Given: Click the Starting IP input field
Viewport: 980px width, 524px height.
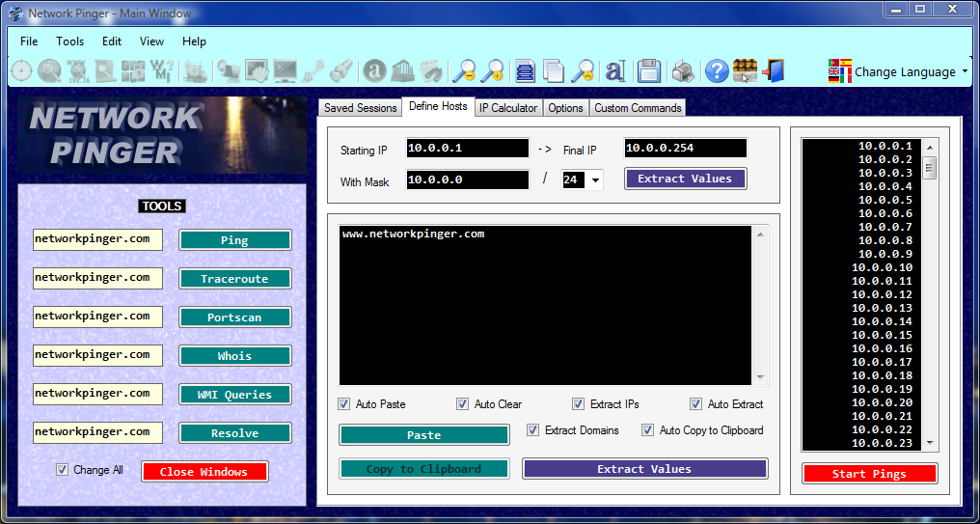Looking at the screenshot, I should point(468,149).
